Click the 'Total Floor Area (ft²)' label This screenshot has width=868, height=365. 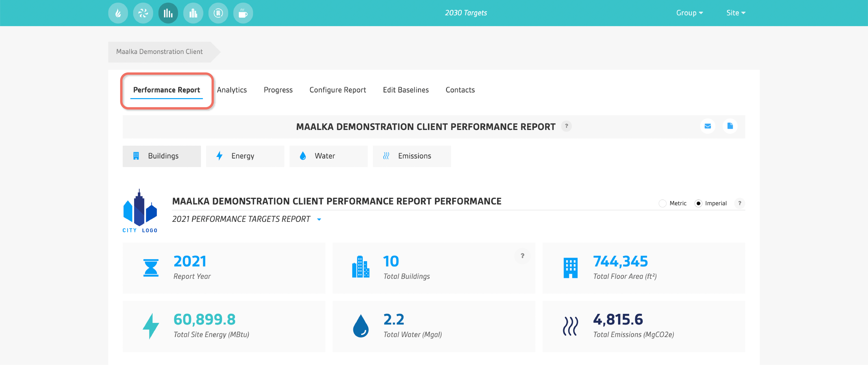(x=625, y=276)
